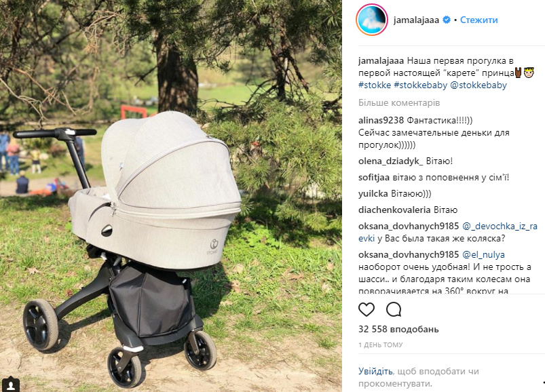Open the 32 558 вподобань likes list

point(398,329)
